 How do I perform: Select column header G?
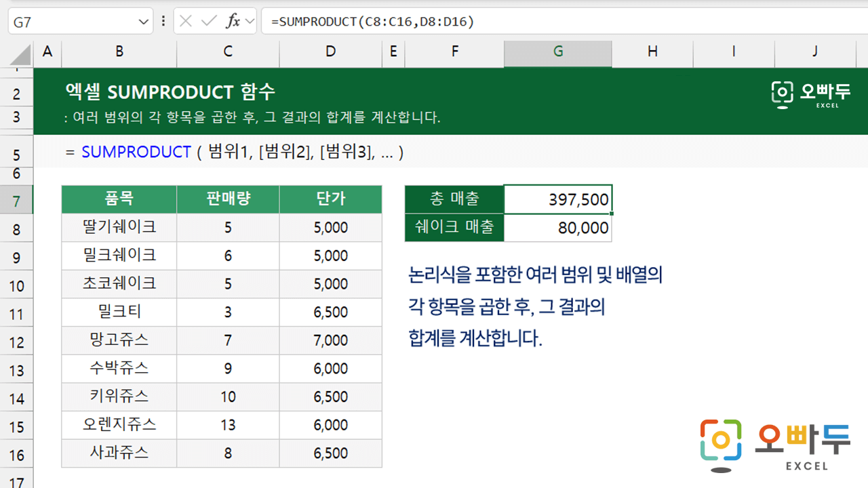[557, 52]
